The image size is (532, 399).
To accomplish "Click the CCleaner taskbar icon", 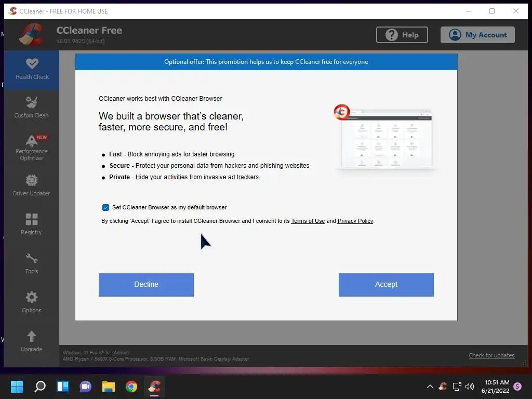I will (x=154, y=387).
